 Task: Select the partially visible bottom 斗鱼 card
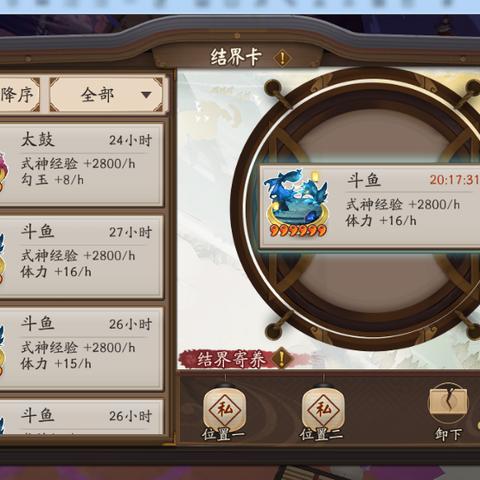pos(81,417)
